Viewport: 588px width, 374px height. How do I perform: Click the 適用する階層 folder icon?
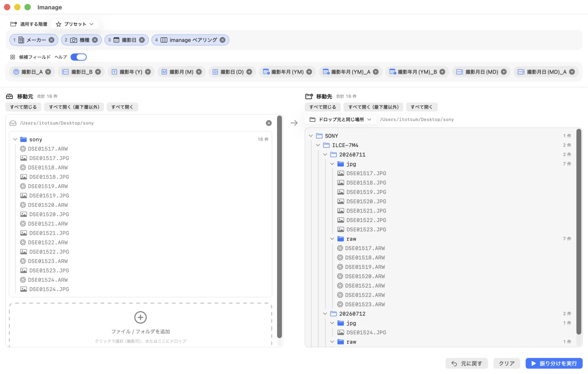click(13, 24)
